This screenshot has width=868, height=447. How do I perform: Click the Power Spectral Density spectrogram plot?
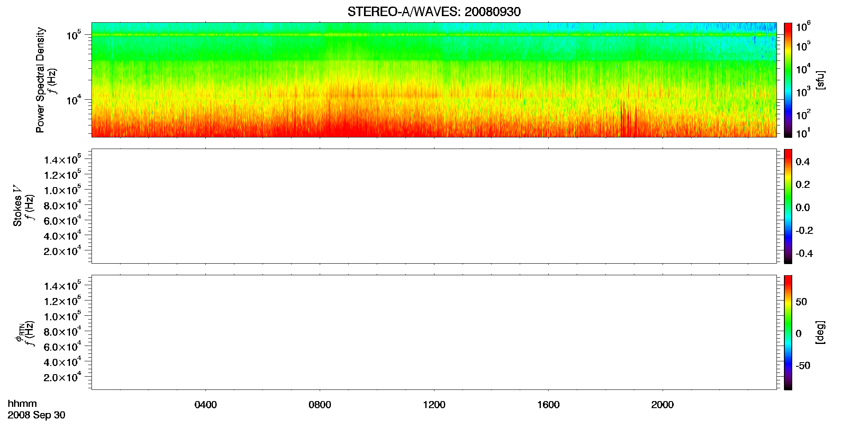coord(434,79)
